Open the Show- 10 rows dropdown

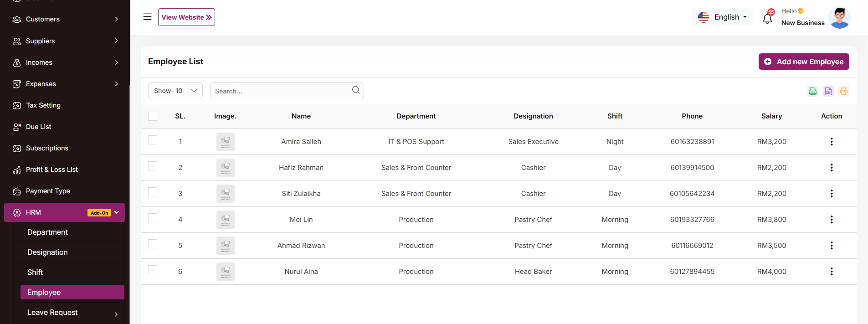coord(175,91)
